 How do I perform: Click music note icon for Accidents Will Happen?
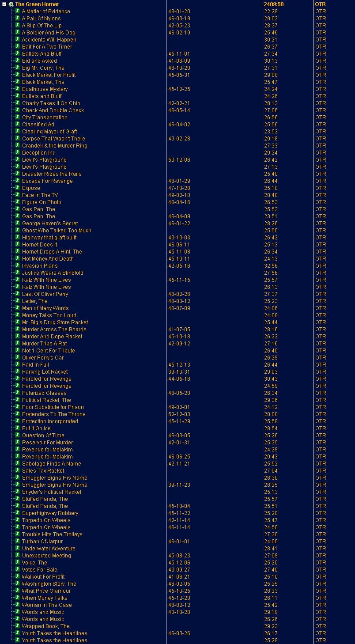point(18,39)
